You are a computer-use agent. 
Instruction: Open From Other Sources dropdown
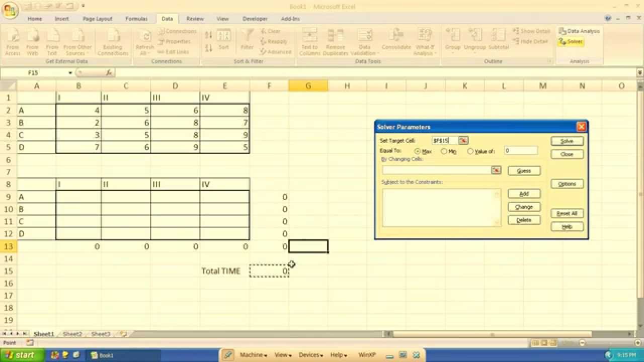(77, 42)
